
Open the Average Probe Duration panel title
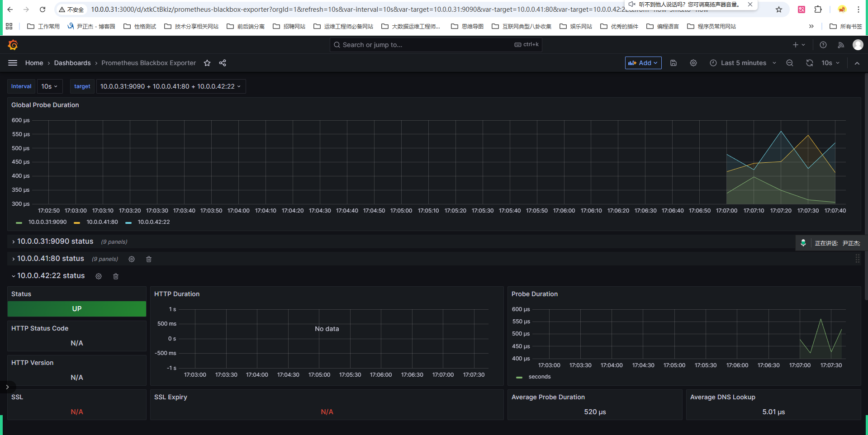point(548,397)
